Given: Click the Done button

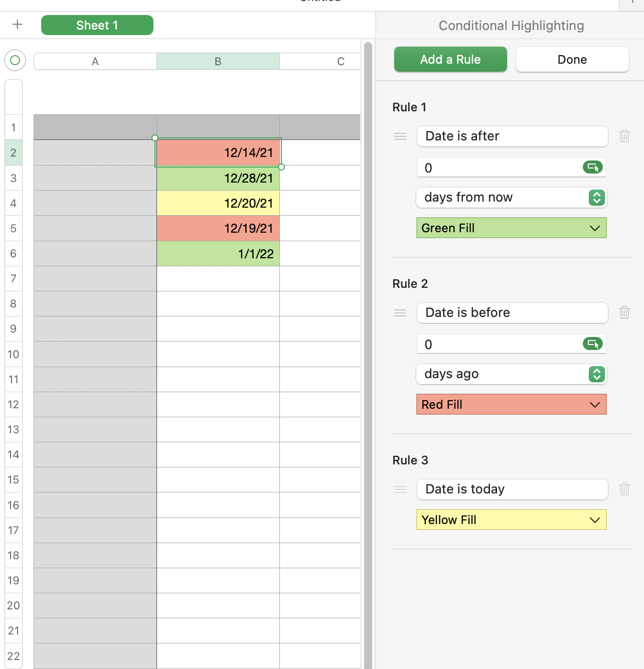Looking at the screenshot, I should pyautogui.click(x=572, y=60).
